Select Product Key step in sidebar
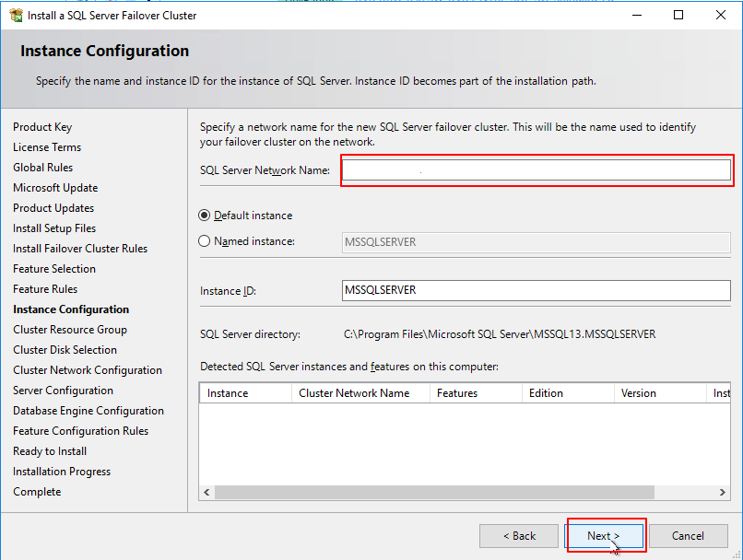 click(42, 127)
